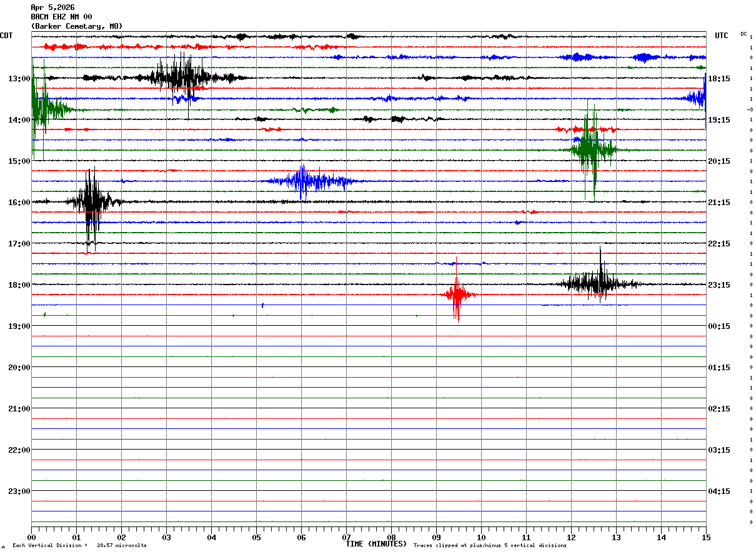The width and height of the screenshot is (756, 554).
Task: Click the Barker Cemetary, MO location text
Action: (x=76, y=26)
